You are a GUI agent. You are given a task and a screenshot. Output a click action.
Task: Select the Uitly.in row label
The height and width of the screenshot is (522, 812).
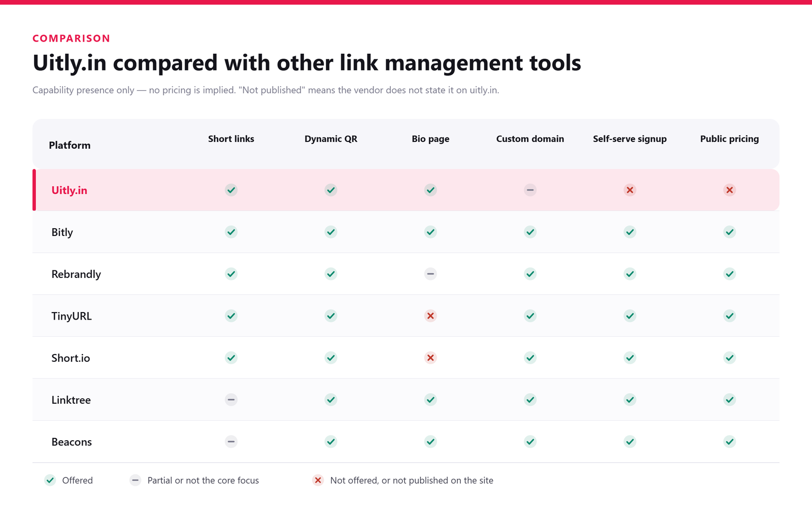(x=70, y=190)
